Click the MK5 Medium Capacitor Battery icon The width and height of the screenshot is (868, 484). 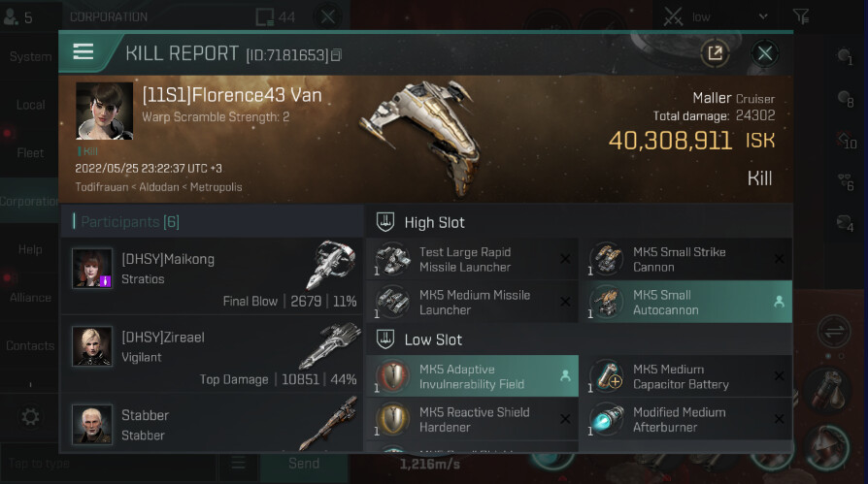click(606, 376)
